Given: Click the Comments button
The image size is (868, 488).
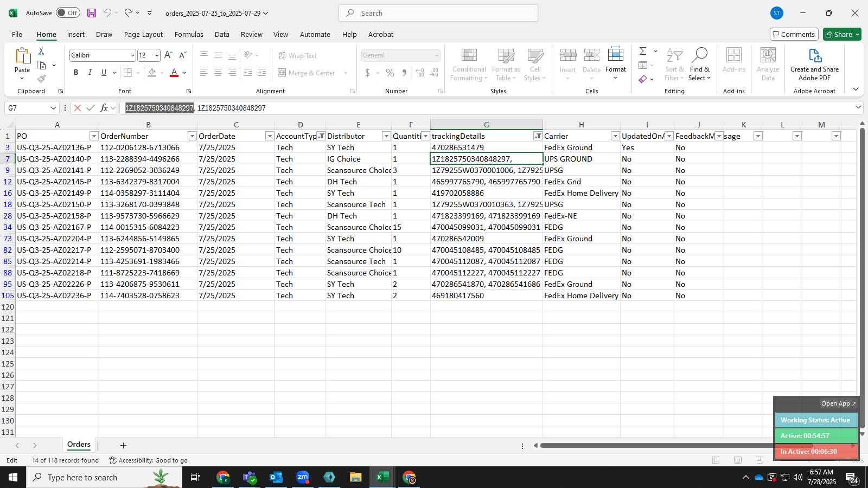Looking at the screenshot, I should (794, 34).
